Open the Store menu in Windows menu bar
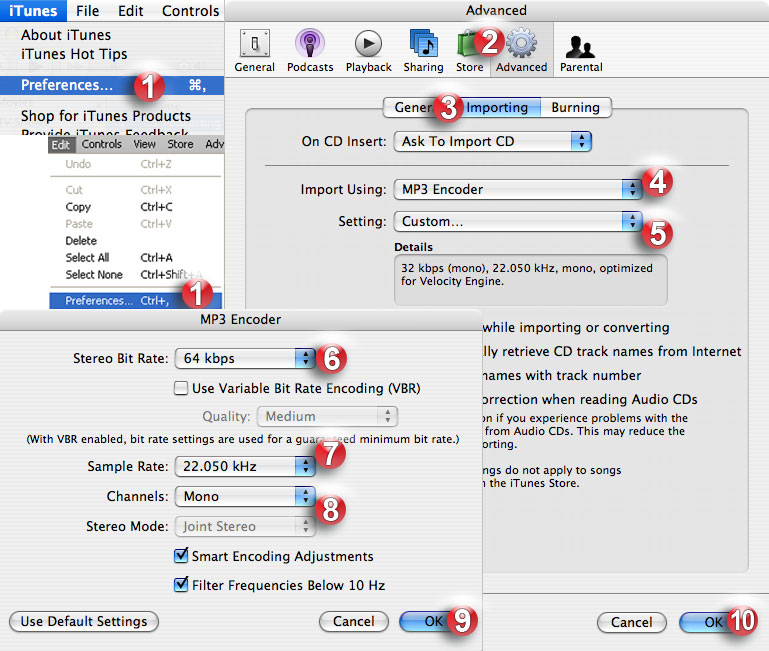 click(x=180, y=144)
